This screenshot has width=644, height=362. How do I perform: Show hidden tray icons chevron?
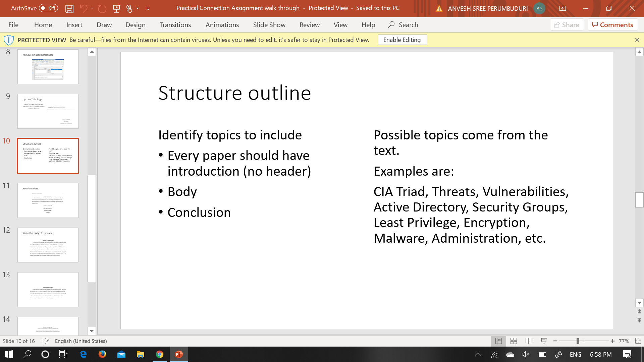[x=478, y=354]
